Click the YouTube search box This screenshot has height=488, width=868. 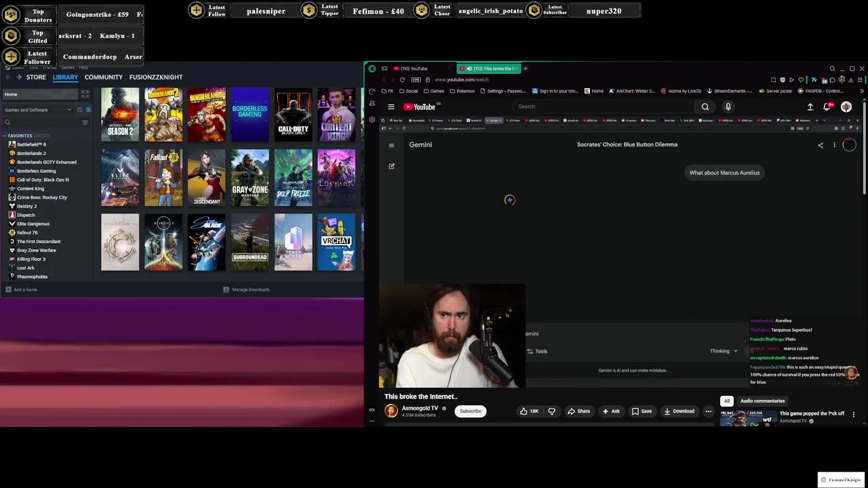pos(604,106)
